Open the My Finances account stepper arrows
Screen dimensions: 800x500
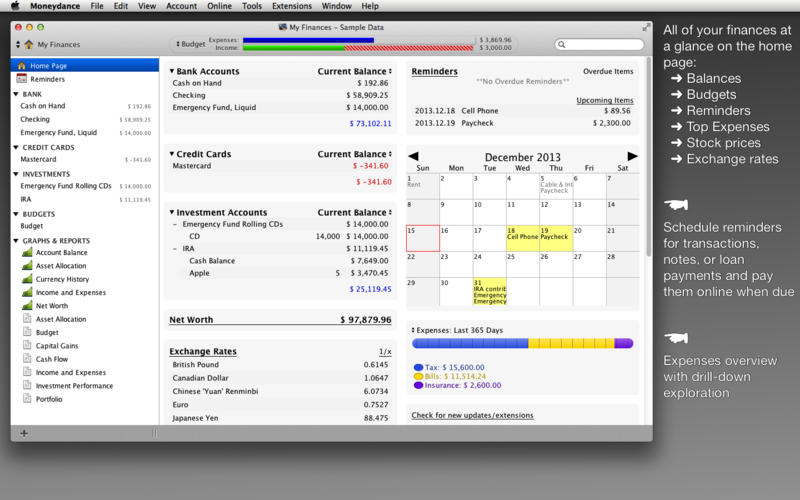click(18, 44)
